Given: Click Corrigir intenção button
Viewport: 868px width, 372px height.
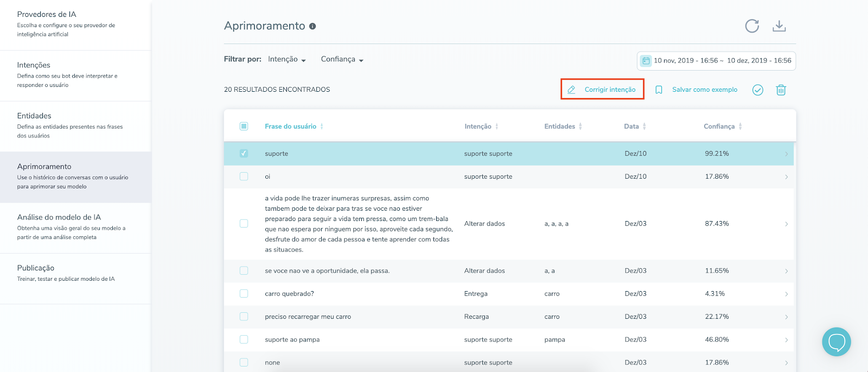Looking at the screenshot, I should [602, 89].
